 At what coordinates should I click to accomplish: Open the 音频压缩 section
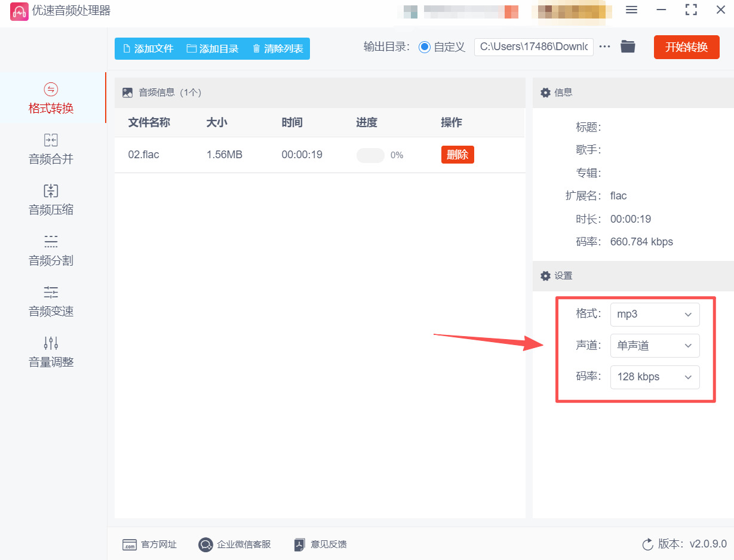click(51, 200)
